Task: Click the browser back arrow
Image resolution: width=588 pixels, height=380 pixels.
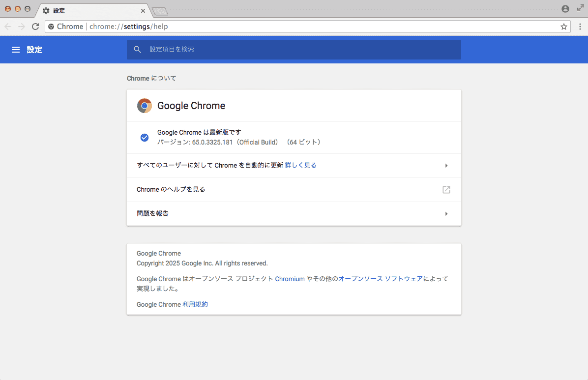Action: point(8,27)
